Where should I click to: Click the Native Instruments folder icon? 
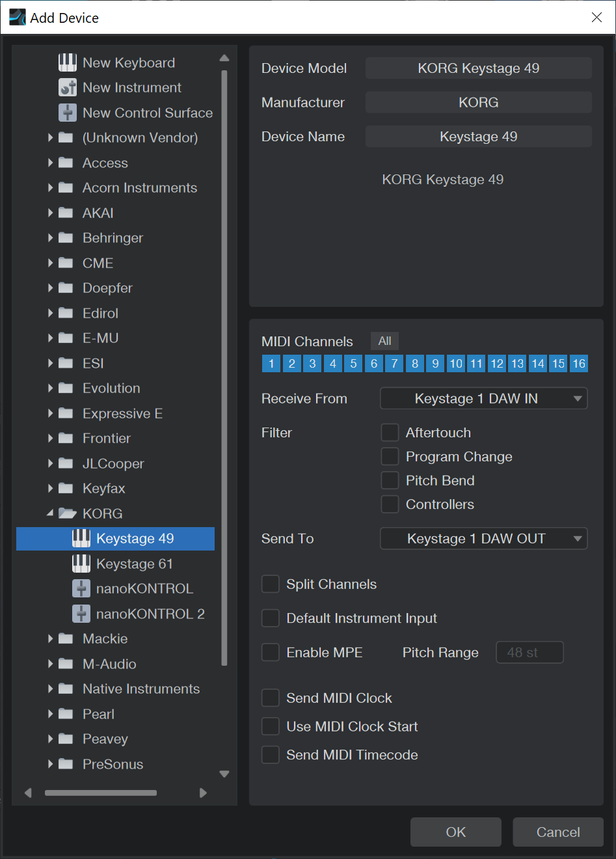point(66,689)
